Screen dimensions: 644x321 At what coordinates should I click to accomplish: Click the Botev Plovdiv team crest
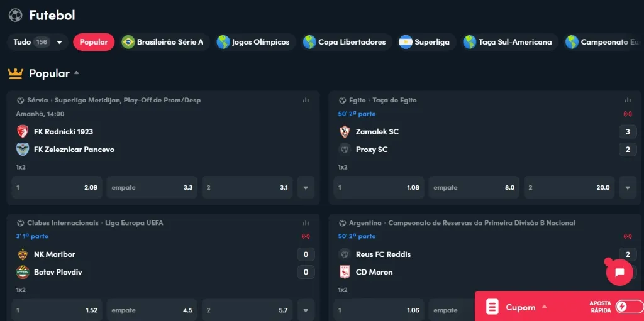[23, 272]
